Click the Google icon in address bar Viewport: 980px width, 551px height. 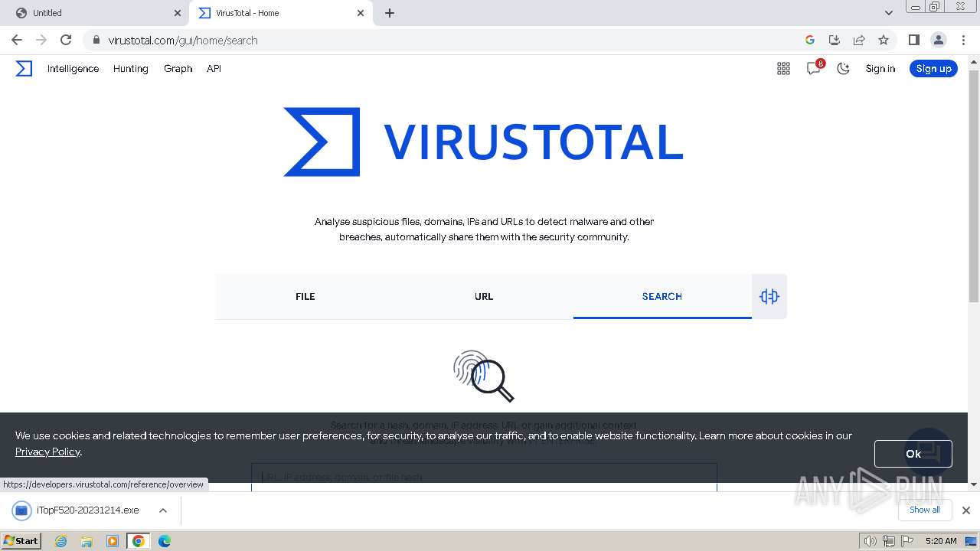tap(810, 40)
